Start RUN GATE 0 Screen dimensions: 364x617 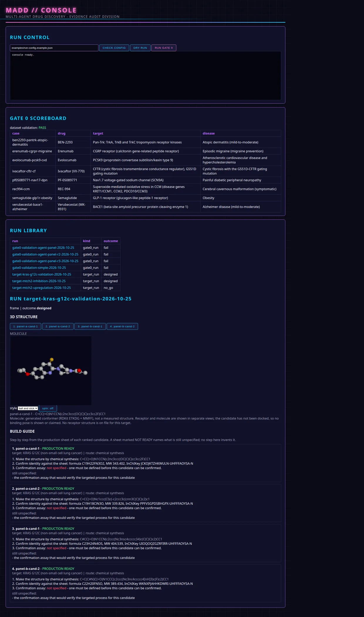(164, 48)
